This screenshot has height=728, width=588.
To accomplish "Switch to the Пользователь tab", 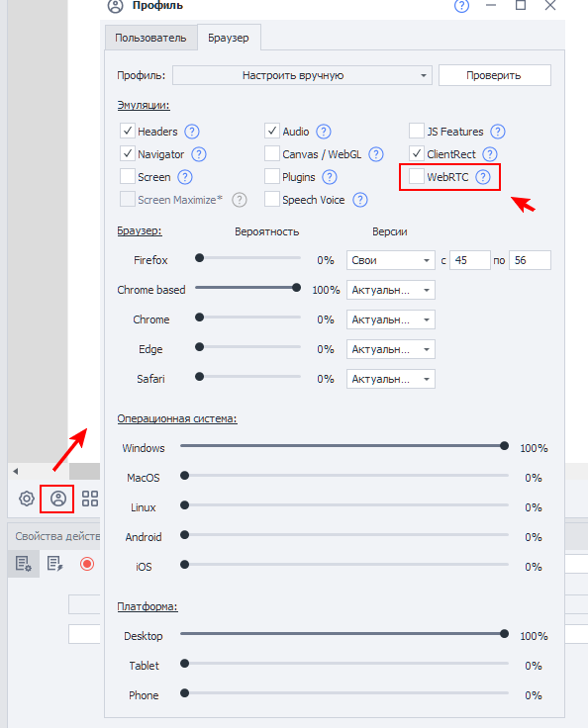I will click(150, 38).
